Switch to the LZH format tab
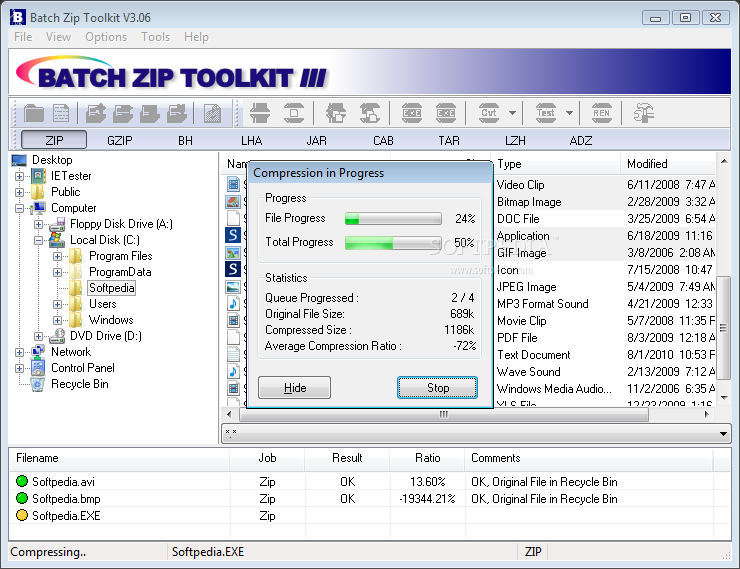 (515, 141)
